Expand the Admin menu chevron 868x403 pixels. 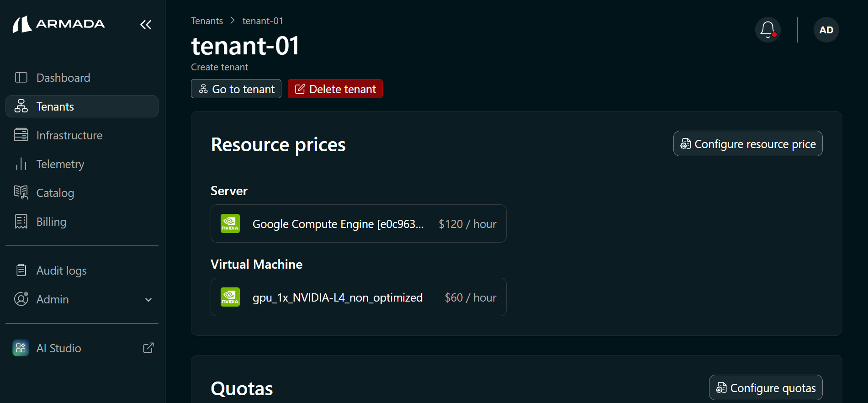[148, 300]
